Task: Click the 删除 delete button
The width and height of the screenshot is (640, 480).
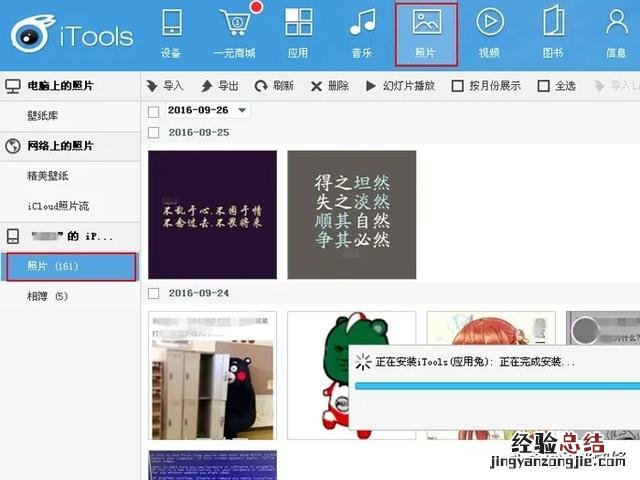Action: [x=329, y=86]
